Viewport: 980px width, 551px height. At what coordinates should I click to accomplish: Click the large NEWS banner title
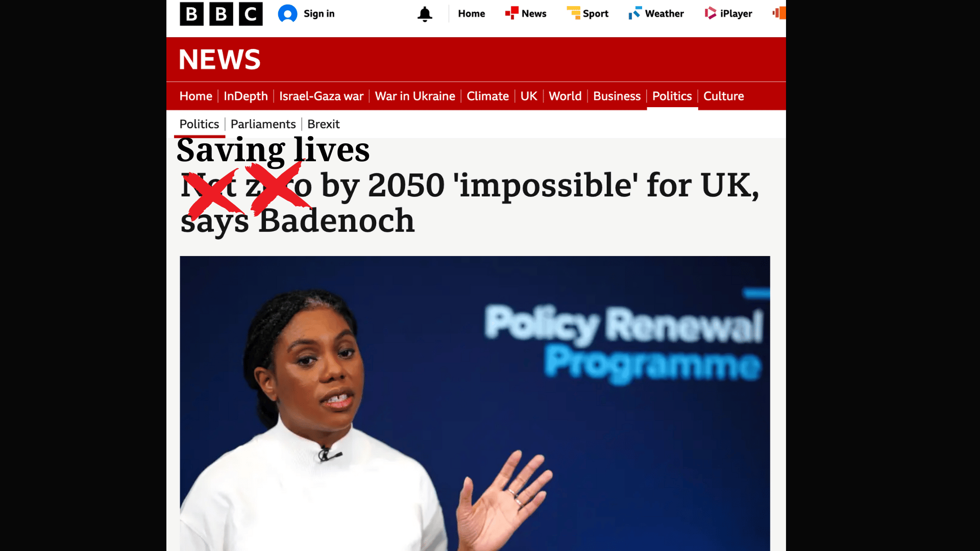[x=219, y=59]
